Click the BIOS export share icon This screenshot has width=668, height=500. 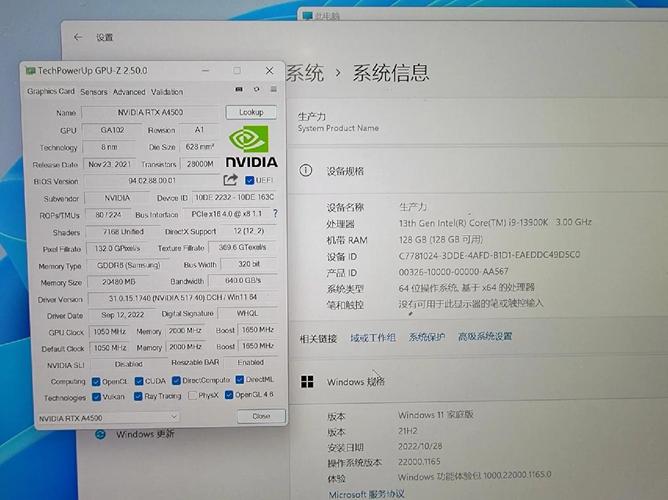pos(230,180)
